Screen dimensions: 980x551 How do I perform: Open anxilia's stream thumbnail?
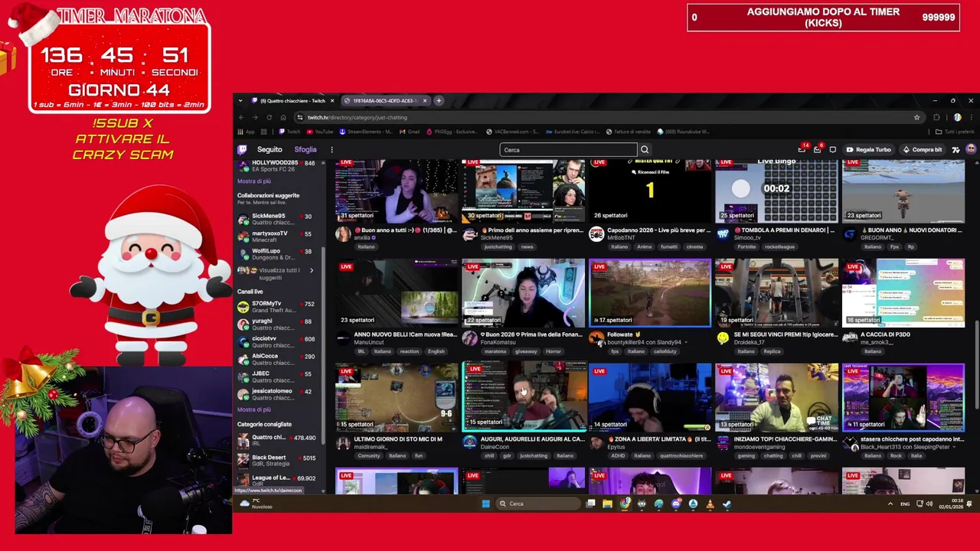point(397,191)
